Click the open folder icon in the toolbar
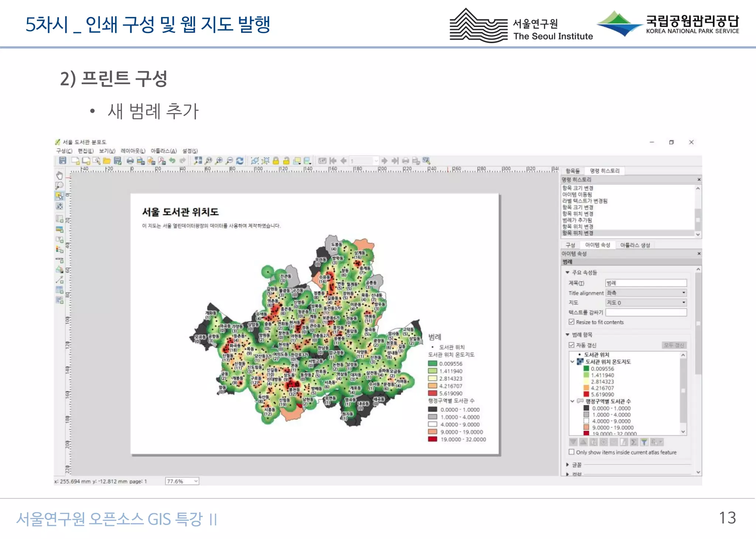This screenshot has height=539, width=756. (107, 161)
